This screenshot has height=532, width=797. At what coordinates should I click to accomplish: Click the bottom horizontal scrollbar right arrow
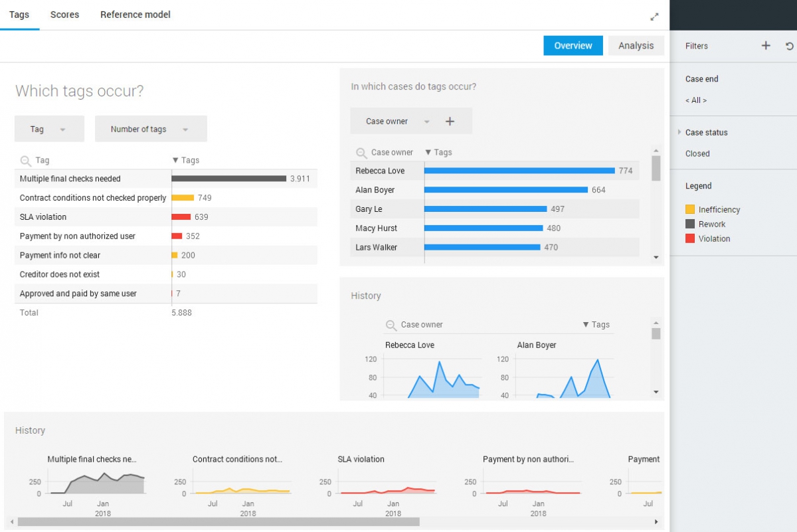coord(656,522)
